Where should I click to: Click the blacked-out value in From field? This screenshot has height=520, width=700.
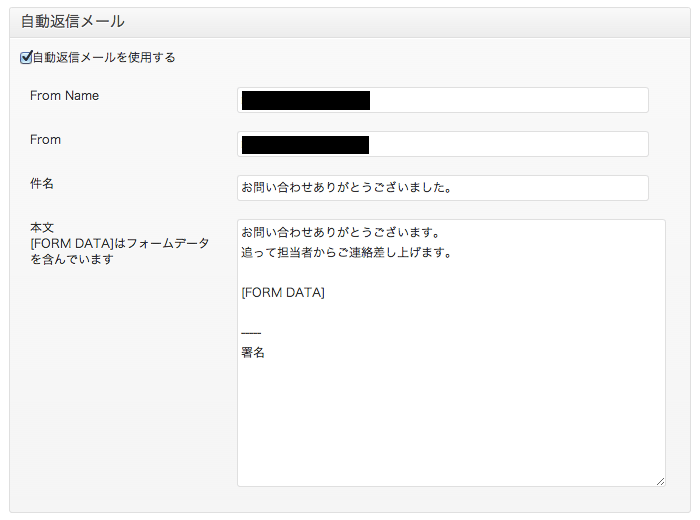305,145
